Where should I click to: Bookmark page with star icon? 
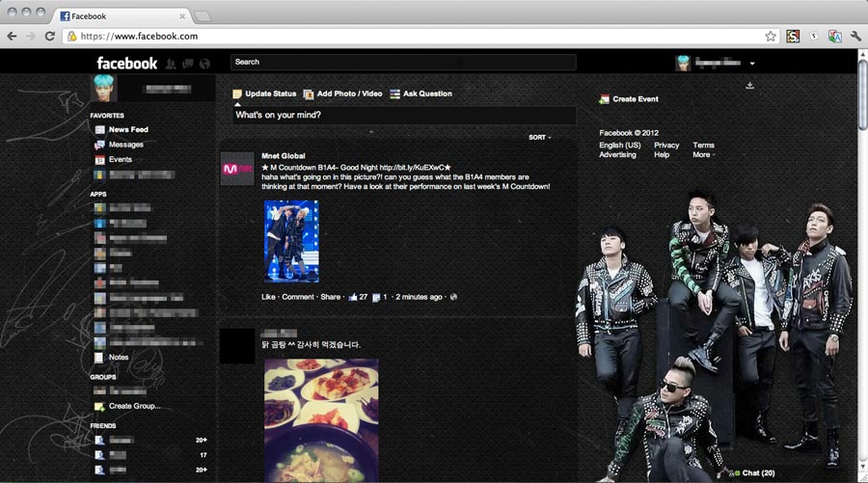(771, 36)
